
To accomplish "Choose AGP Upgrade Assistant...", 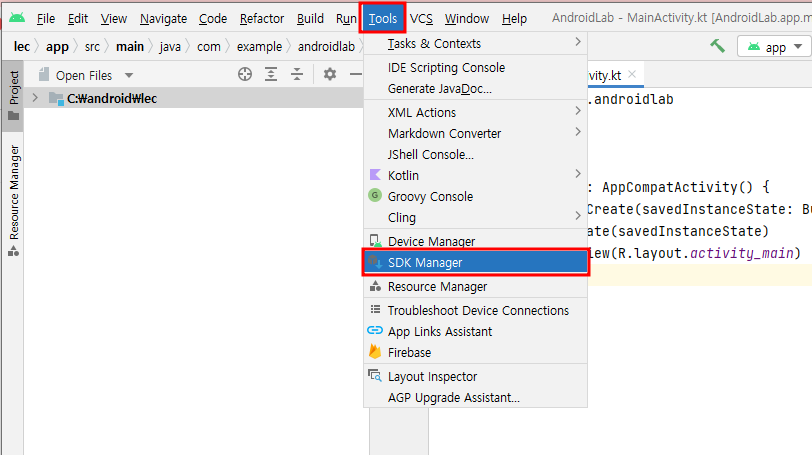I will coord(475,398).
